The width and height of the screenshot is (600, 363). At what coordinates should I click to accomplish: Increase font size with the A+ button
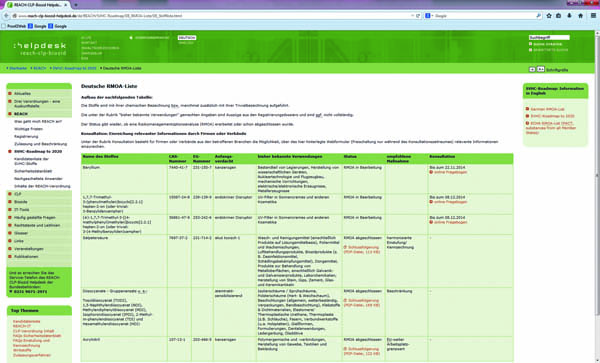click(x=541, y=69)
